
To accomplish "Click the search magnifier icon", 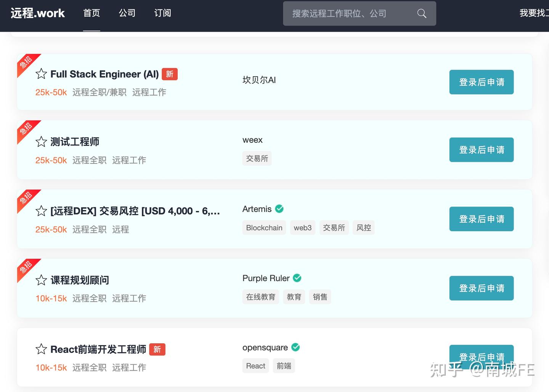I will coord(422,13).
